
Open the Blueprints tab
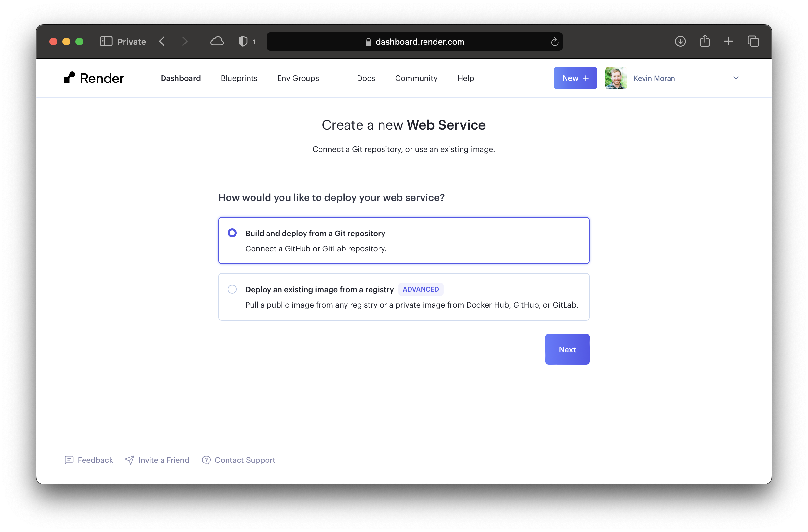point(239,78)
